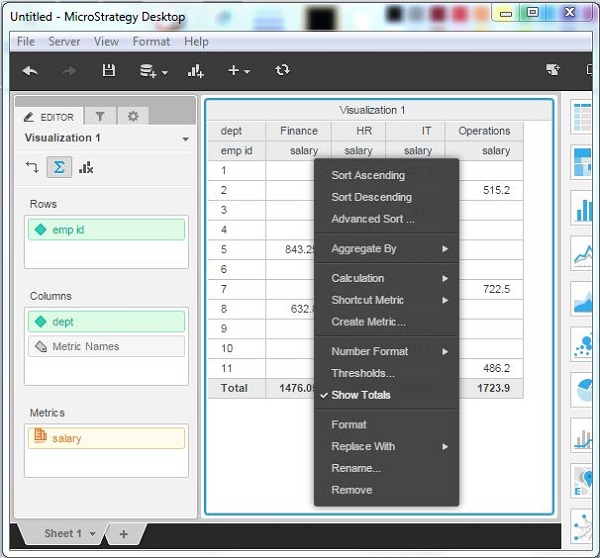Open the Help menu

(196, 41)
